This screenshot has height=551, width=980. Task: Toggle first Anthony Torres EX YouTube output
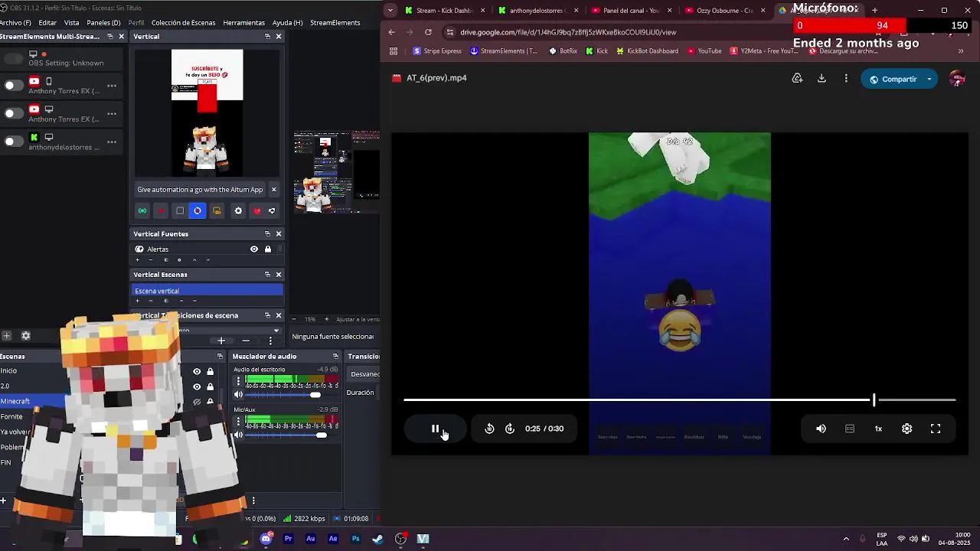[13, 86]
